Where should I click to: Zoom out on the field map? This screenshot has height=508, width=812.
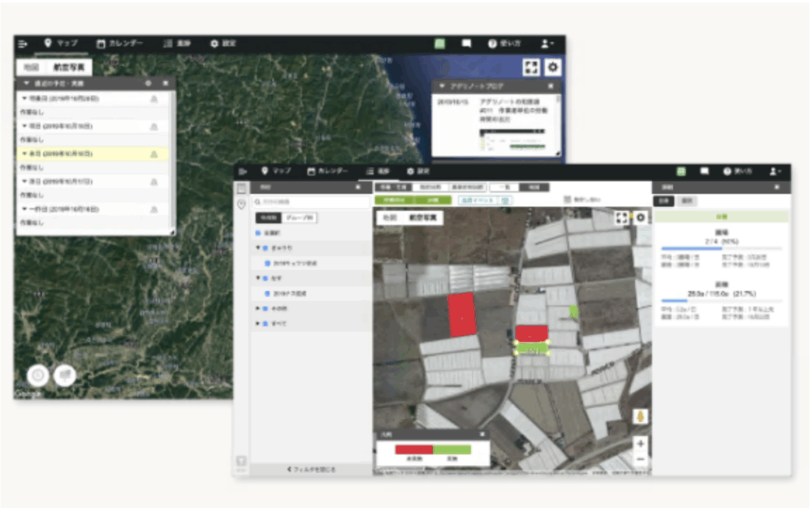coord(640,459)
